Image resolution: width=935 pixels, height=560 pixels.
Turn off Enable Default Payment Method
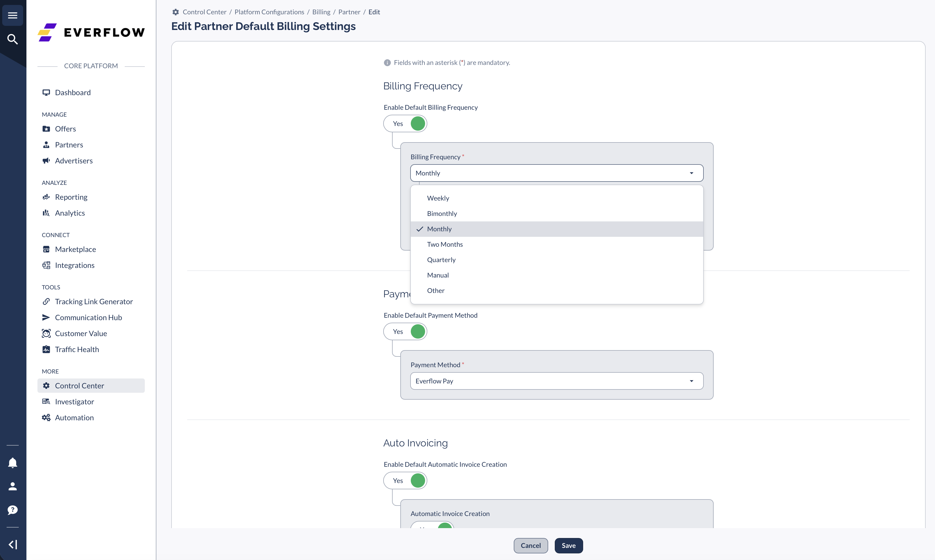point(405,331)
